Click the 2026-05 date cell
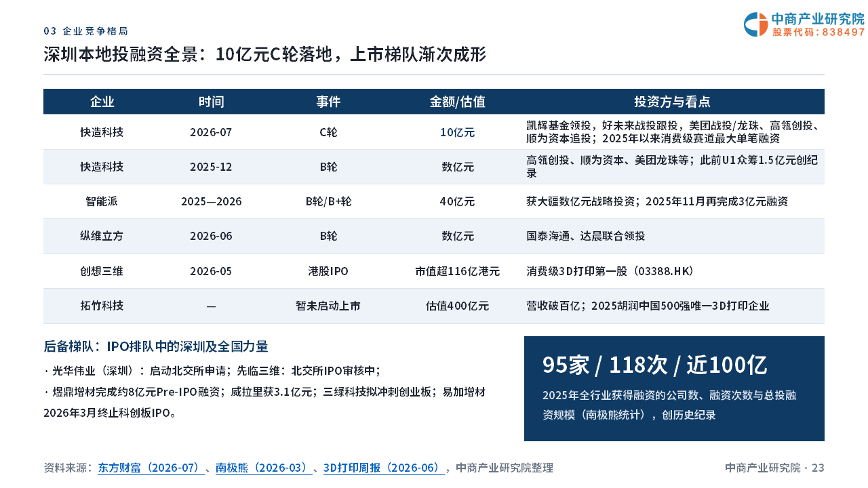Screen dimensions: 868x488 pos(211,271)
